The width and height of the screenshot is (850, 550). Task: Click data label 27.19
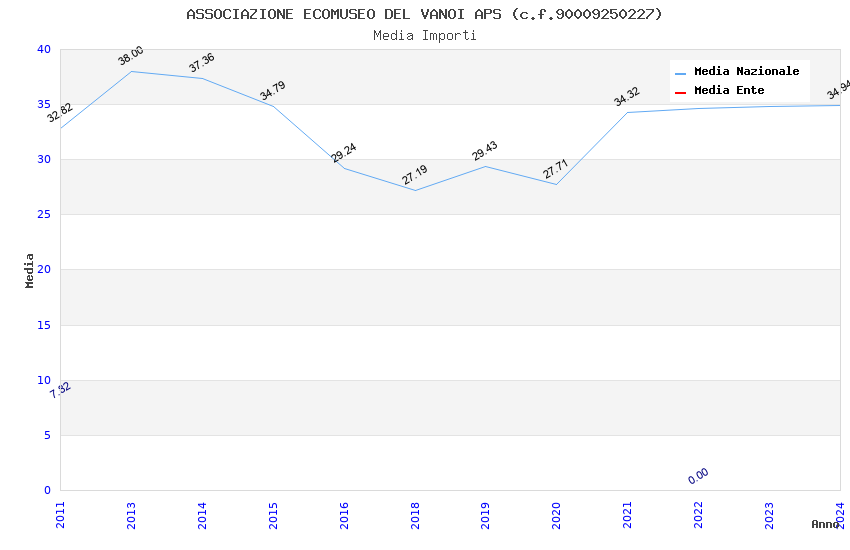[415, 174]
